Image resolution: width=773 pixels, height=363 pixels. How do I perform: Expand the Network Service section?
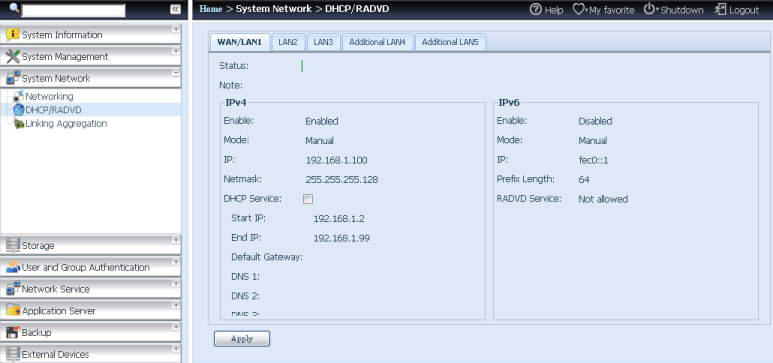176,284
